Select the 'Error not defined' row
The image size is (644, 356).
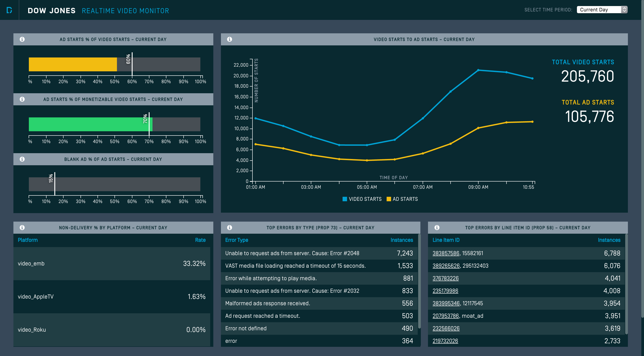(x=319, y=328)
